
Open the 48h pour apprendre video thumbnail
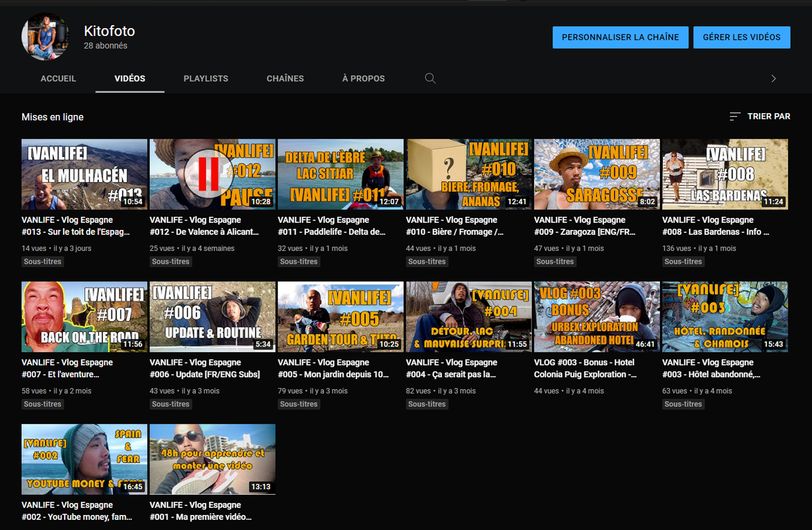pyautogui.click(x=212, y=459)
